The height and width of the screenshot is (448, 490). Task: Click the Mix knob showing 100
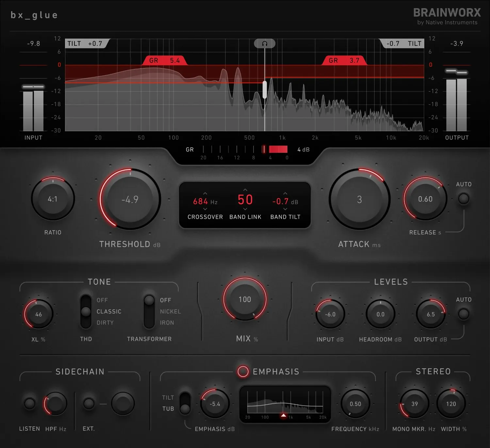(x=245, y=299)
